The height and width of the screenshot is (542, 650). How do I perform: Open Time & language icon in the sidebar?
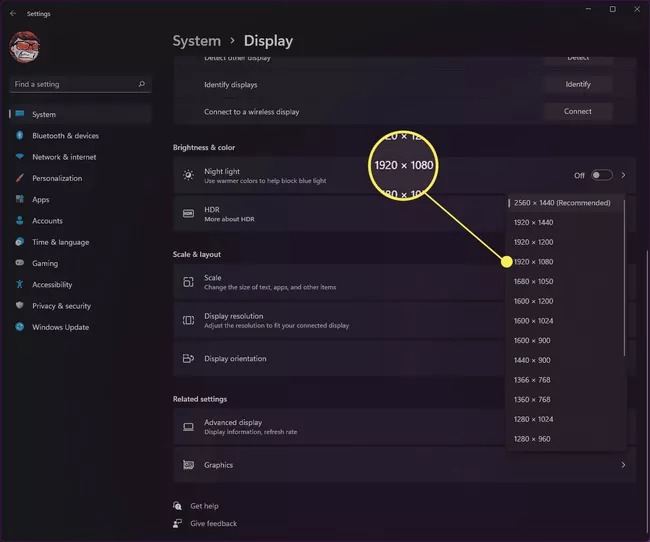[x=19, y=242]
